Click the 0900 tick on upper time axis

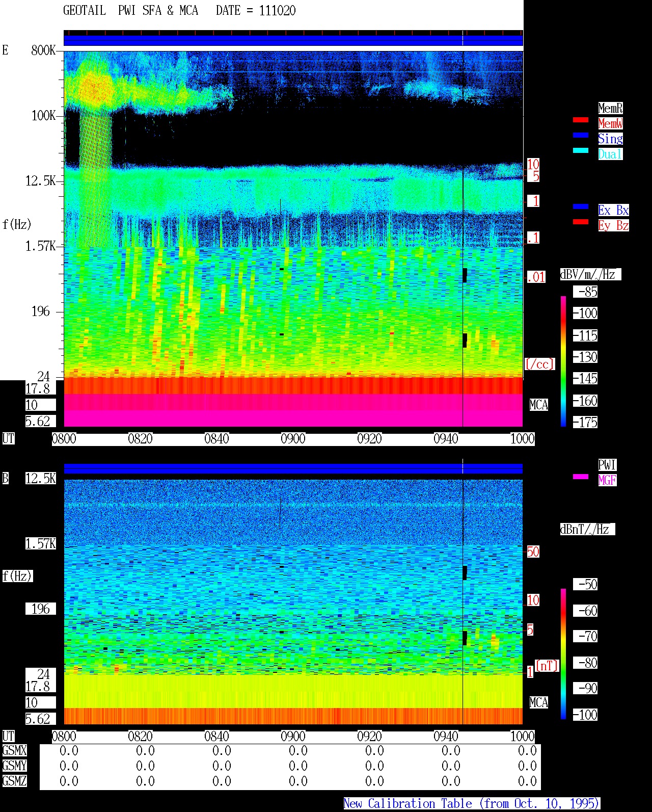click(x=293, y=439)
